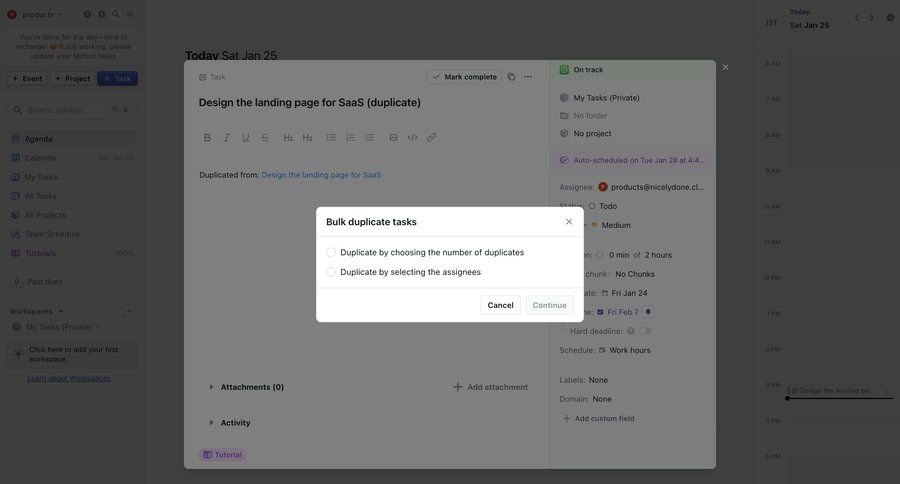This screenshot has width=900, height=484.
Task: Toggle strikethrough formatting in task editor
Action: pos(265,137)
